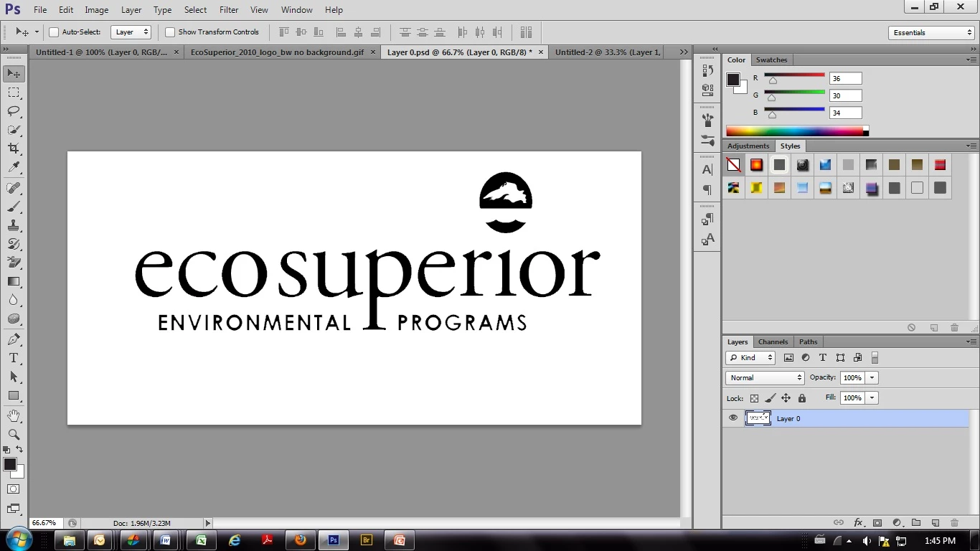
Task: Open the Color panel flyout menu
Action: (x=971, y=60)
